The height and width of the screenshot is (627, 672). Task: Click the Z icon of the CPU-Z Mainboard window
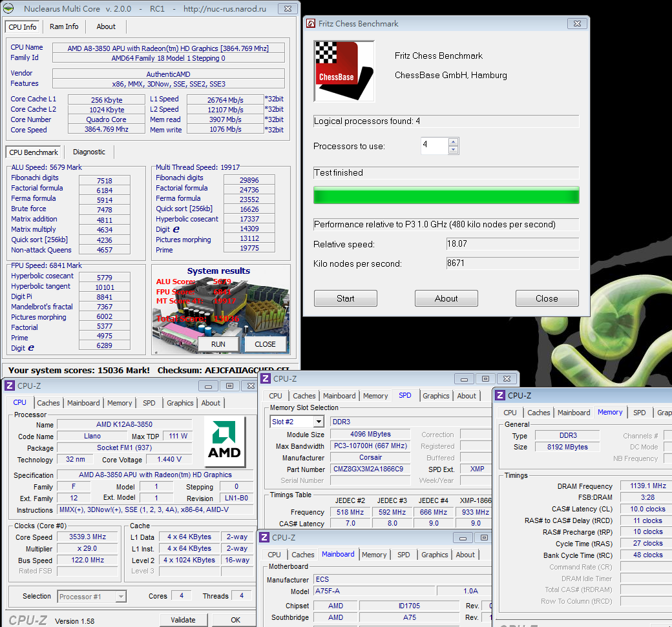pos(264,537)
